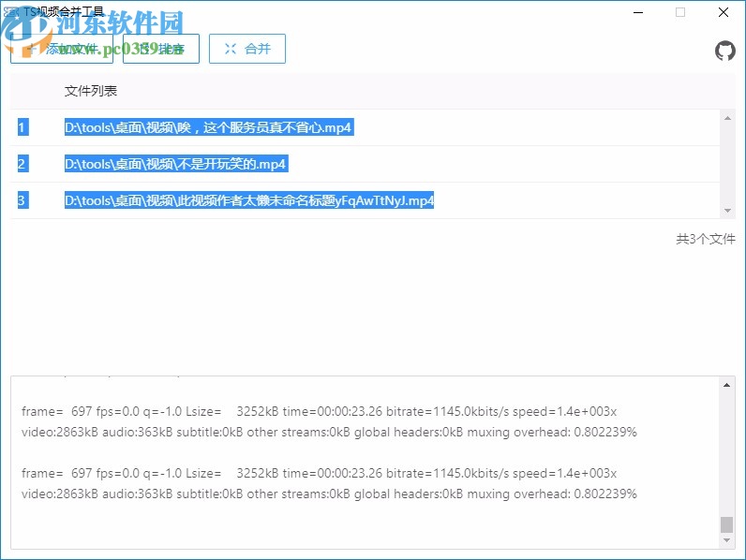746x560 pixels.
Task: Click the 合并 merge button
Action: coord(247,49)
